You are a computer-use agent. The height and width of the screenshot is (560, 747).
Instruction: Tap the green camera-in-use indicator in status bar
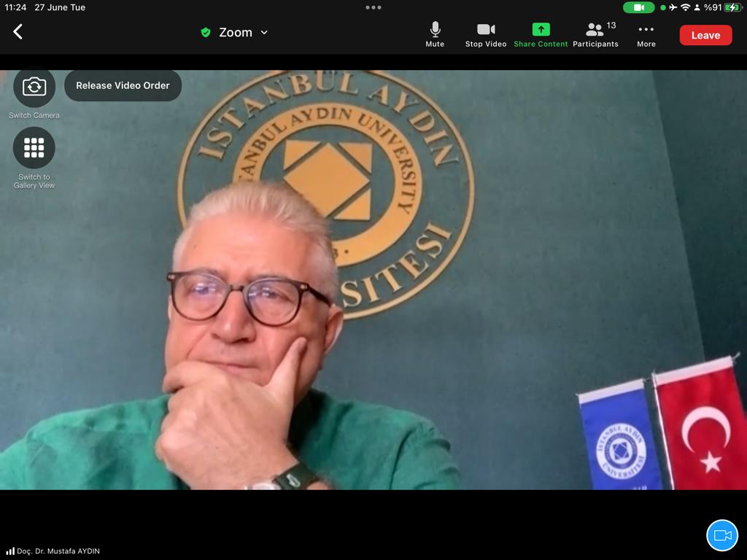[x=638, y=7]
